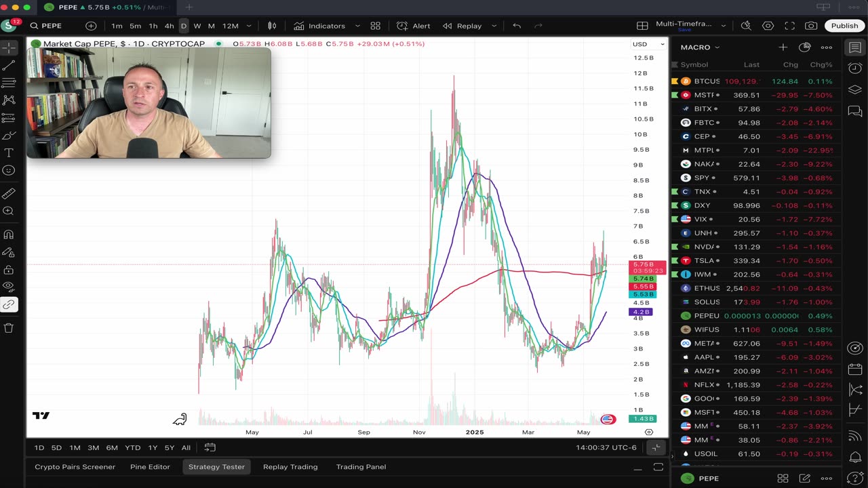The image size is (868, 488).
Task: Open the USD currency dropdown
Action: pyautogui.click(x=649, y=44)
